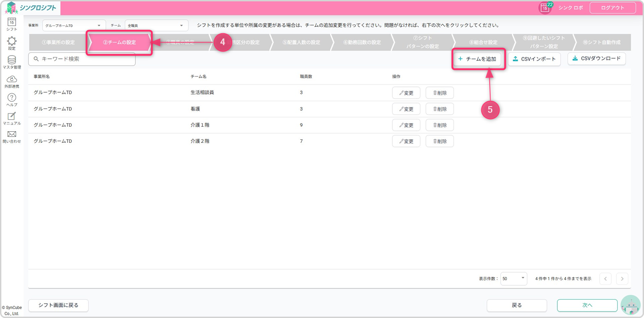The image size is (644, 318).
Task: Open the 表示件数 50 page size dropdown
Action: 513,279
